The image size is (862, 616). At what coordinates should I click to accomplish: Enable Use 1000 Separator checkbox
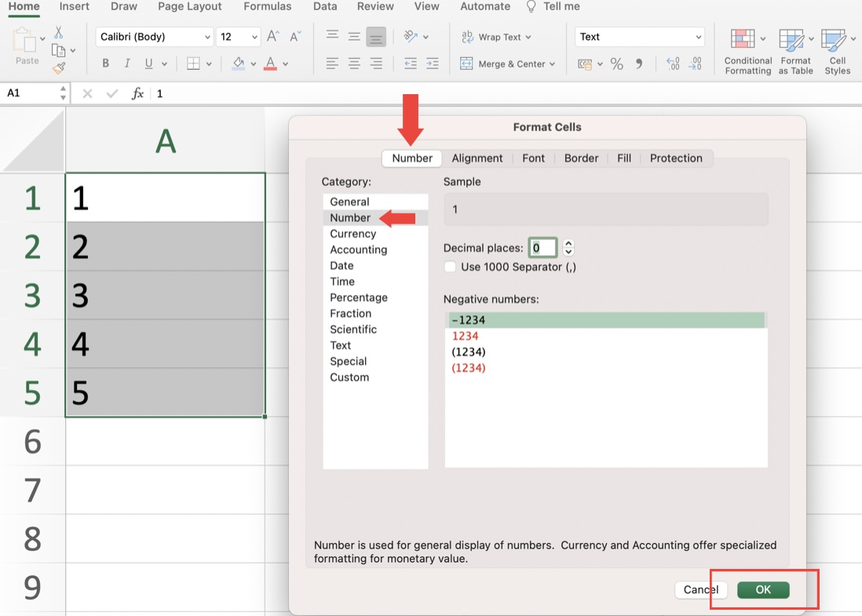click(451, 267)
